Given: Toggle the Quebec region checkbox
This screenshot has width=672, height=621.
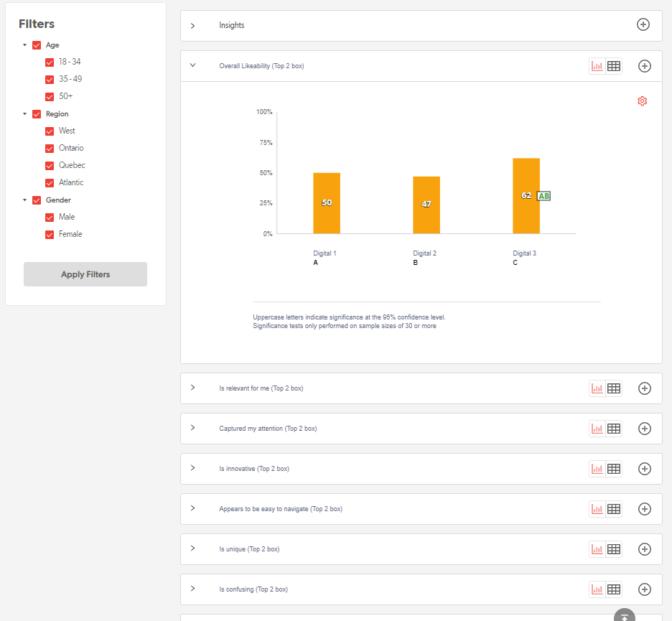Looking at the screenshot, I should click(x=50, y=166).
